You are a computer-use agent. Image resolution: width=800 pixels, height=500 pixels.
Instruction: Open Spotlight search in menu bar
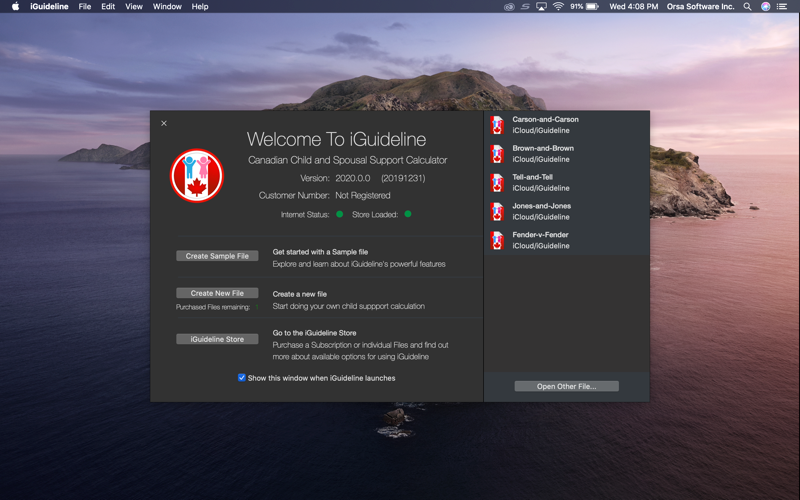[747, 7]
